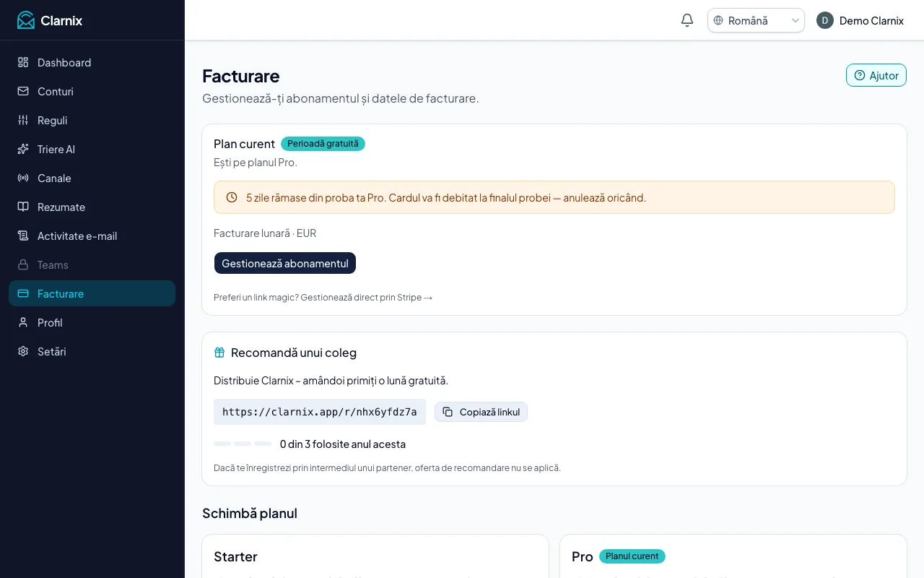Go to Dashboard in sidebar

tap(92, 62)
